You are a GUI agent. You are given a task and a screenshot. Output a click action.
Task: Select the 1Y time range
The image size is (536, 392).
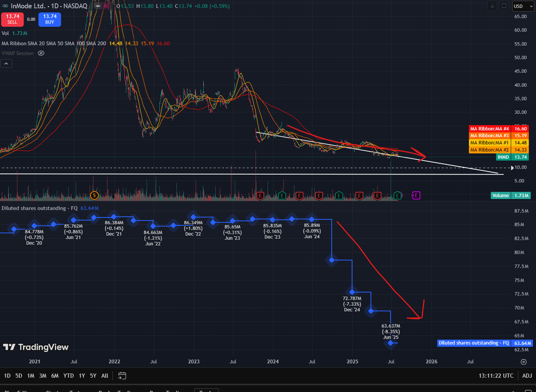click(x=82, y=376)
